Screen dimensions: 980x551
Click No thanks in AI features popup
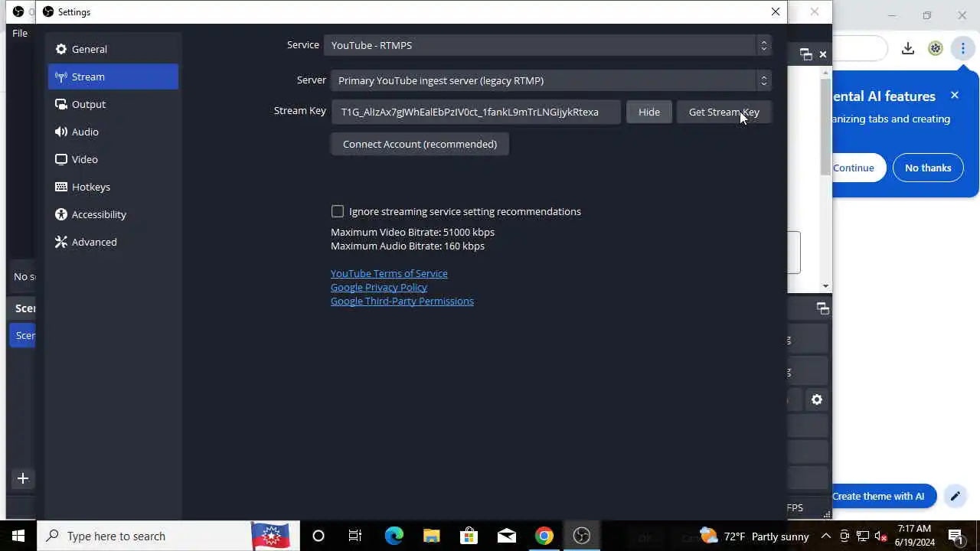tap(928, 168)
